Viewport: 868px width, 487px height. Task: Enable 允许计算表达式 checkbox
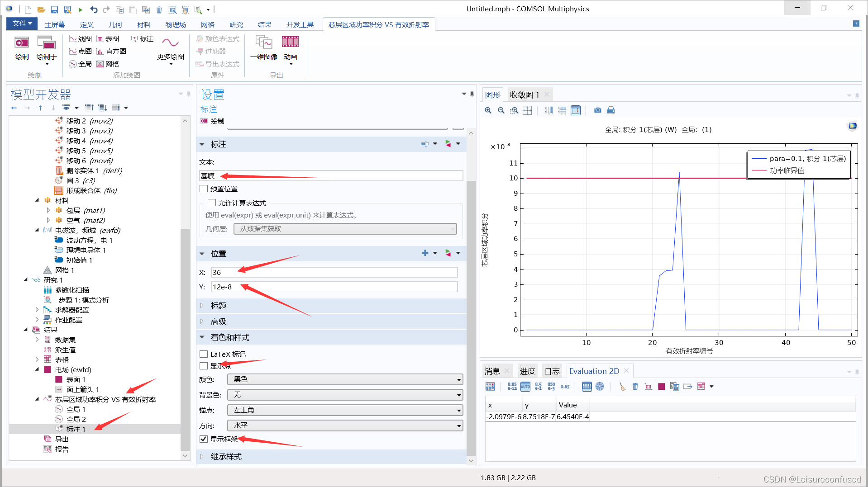212,203
